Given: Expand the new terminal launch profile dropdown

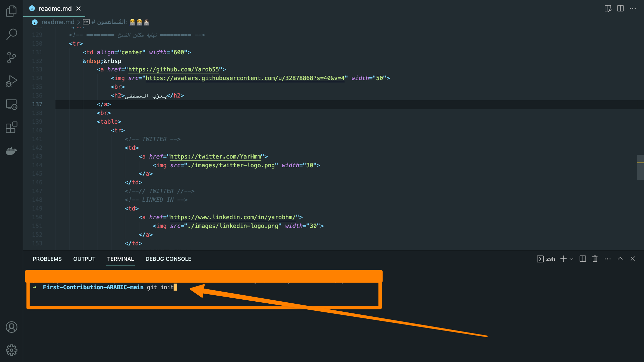Looking at the screenshot, I should pos(572,259).
